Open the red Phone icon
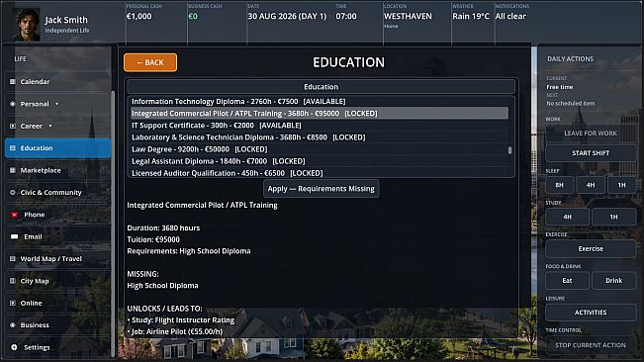The image size is (644, 362). click(x=15, y=215)
